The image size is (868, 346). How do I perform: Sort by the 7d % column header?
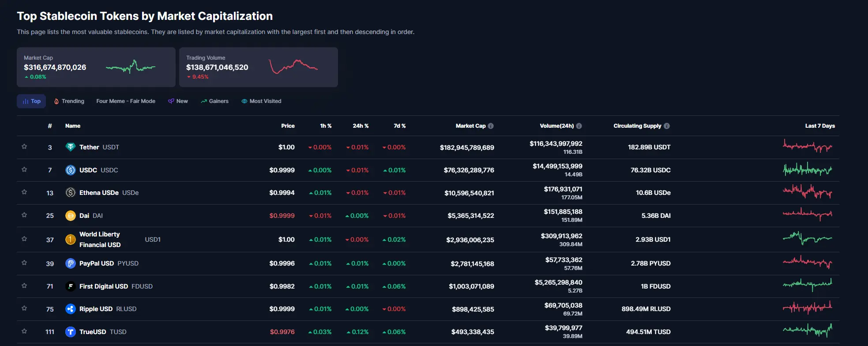point(399,126)
